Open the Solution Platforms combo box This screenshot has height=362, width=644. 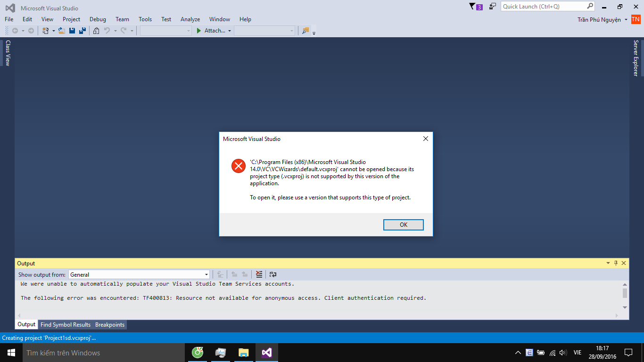(x=264, y=31)
